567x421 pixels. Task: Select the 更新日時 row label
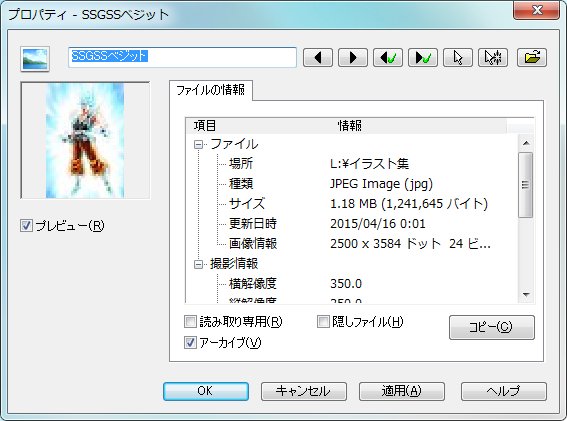tap(253, 224)
